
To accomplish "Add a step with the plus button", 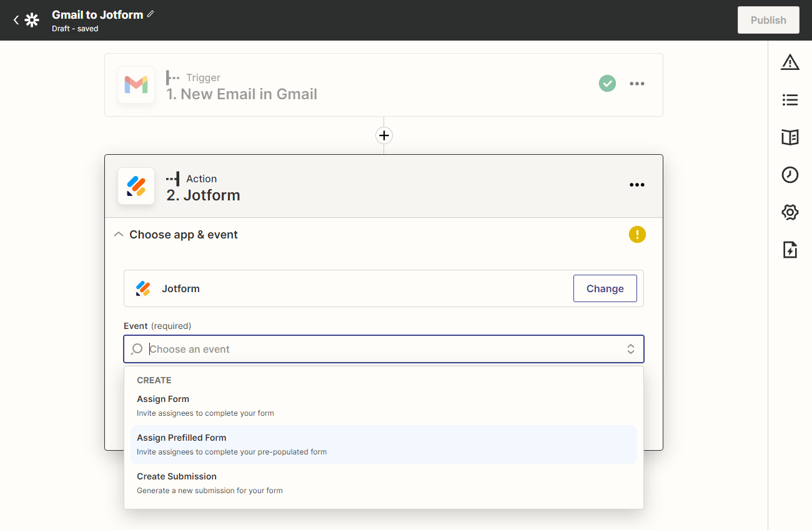I will click(x=384, y=135).
